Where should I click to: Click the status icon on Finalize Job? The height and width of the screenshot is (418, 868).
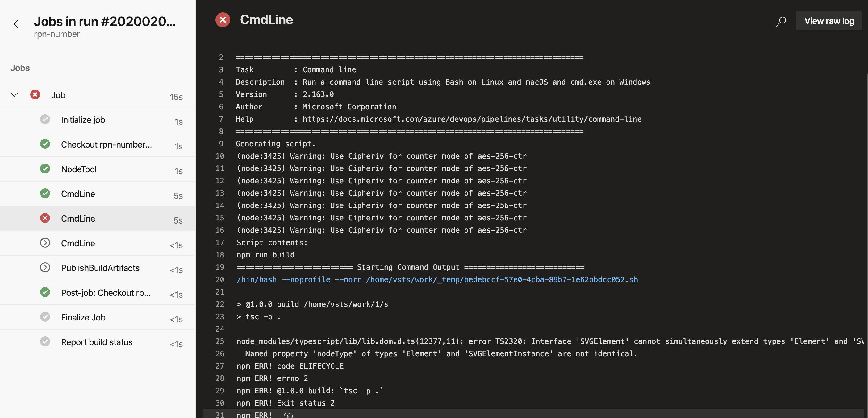point(45,317)
